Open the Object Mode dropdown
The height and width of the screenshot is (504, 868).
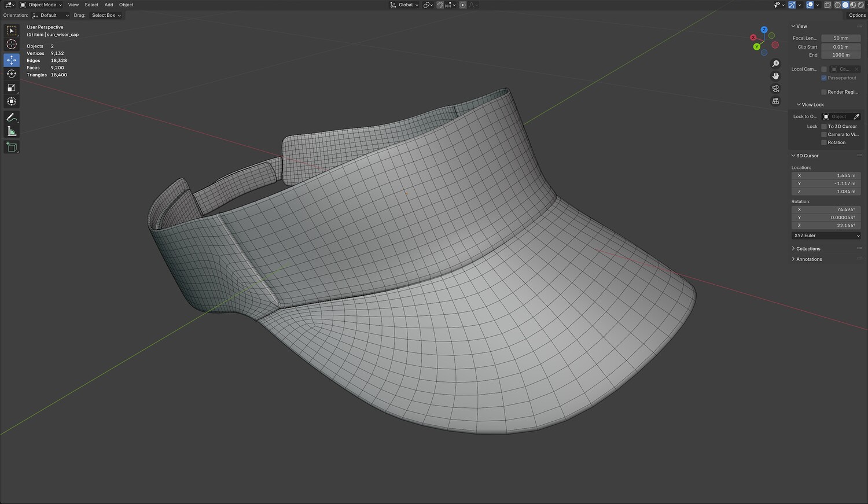tap(41, 5)
